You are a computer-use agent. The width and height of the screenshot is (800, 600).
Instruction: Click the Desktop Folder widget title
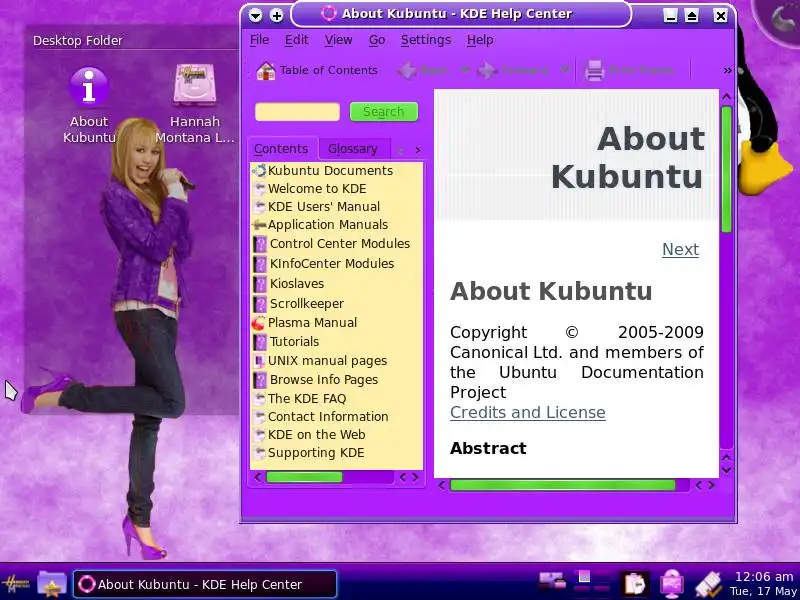[78, 40]
